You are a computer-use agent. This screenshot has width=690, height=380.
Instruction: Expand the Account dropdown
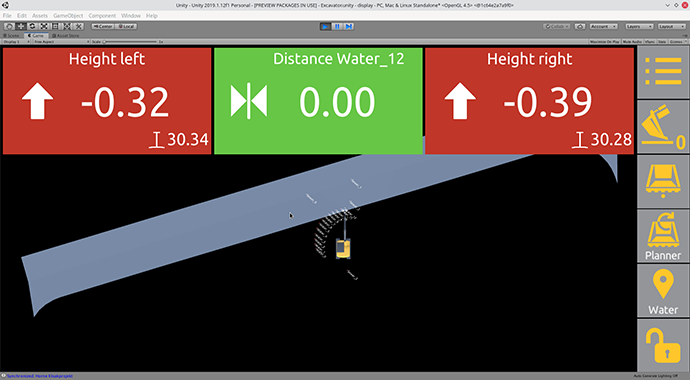pyautogui.click(x=604, y=26)
